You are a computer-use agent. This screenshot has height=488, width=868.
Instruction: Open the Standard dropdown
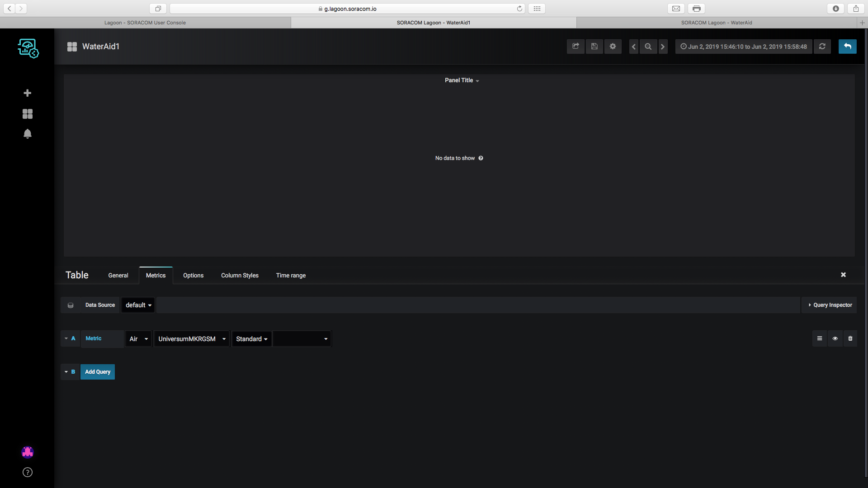(251, 339)
